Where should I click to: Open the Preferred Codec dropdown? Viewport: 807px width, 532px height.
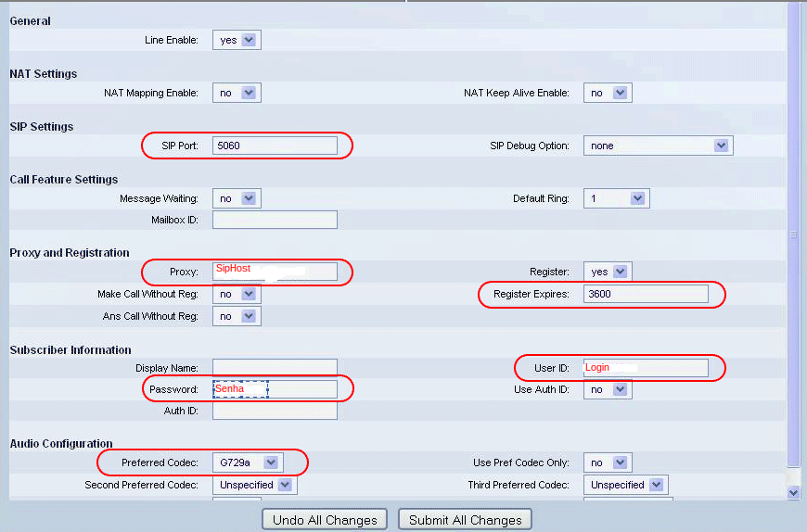248,462
